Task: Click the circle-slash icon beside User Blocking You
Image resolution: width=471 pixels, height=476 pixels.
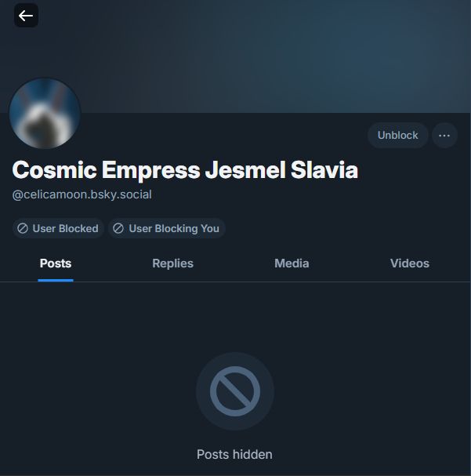Action: 118,228
